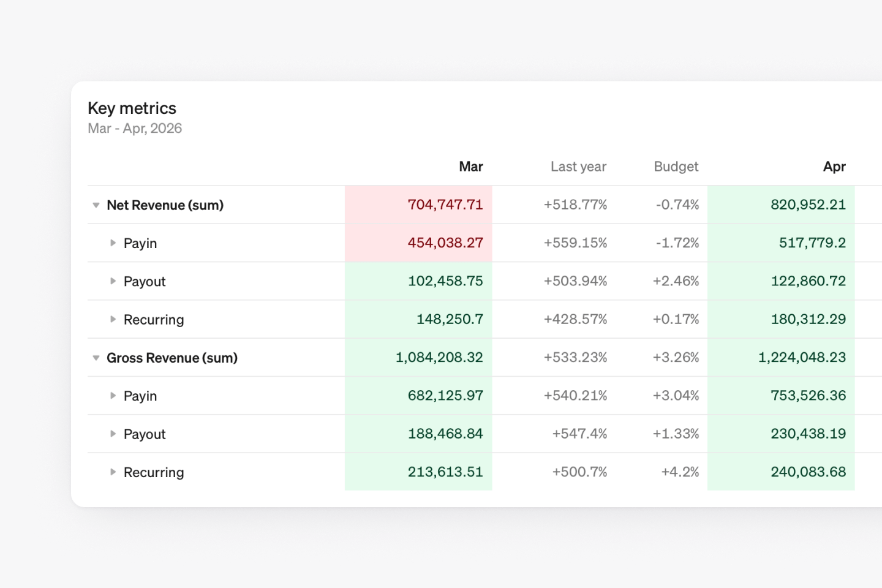Click the Budget value +3.26%
This screenshot has height=588, width=882.
point(676,357)
